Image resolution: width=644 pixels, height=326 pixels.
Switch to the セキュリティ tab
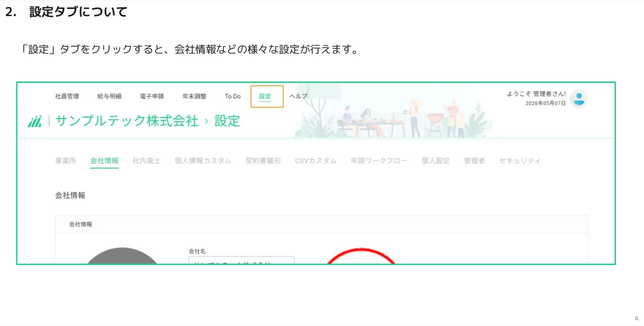pos(519,161)
